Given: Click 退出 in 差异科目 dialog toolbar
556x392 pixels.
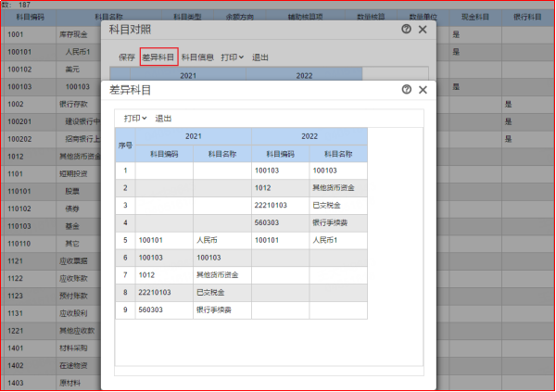Looking at the screenshot, I should pos(163,119).
